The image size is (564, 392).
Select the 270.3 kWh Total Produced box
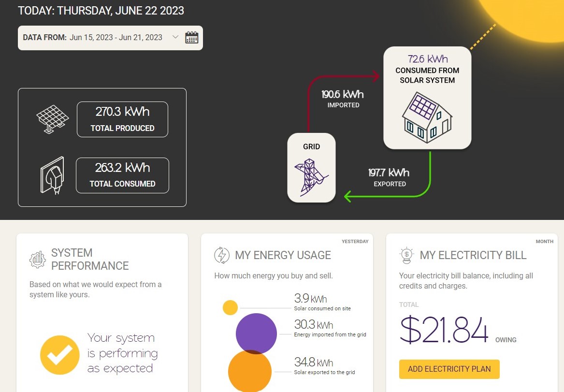pyautogui.click(x=122, y=119)
